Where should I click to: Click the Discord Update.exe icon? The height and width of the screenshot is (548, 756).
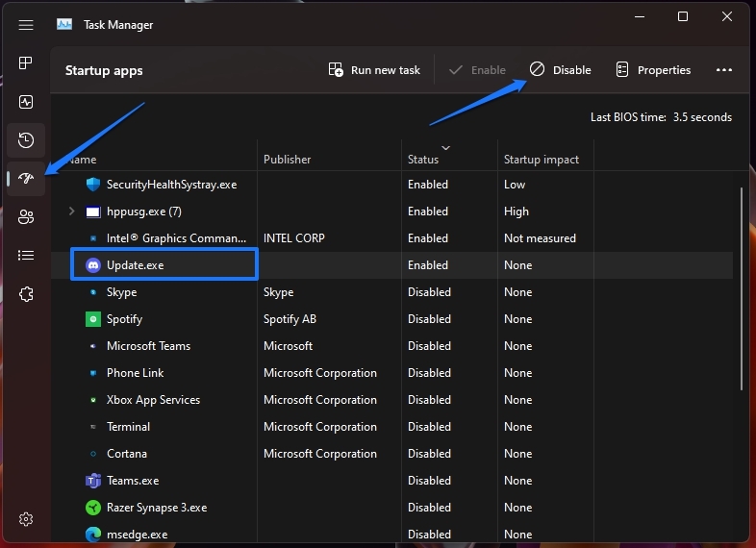93,265
